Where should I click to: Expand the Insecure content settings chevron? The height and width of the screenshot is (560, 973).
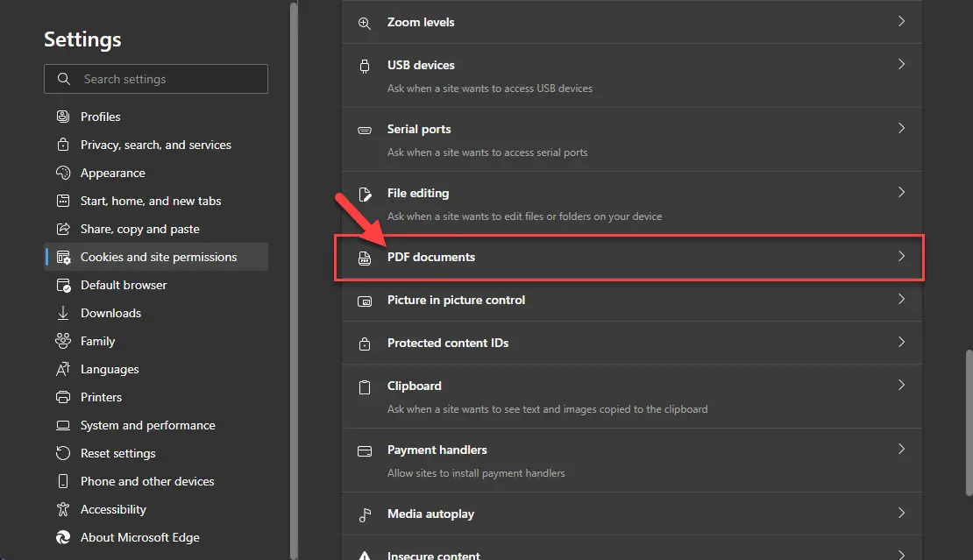pyautogui.click(x=901, y=554)
